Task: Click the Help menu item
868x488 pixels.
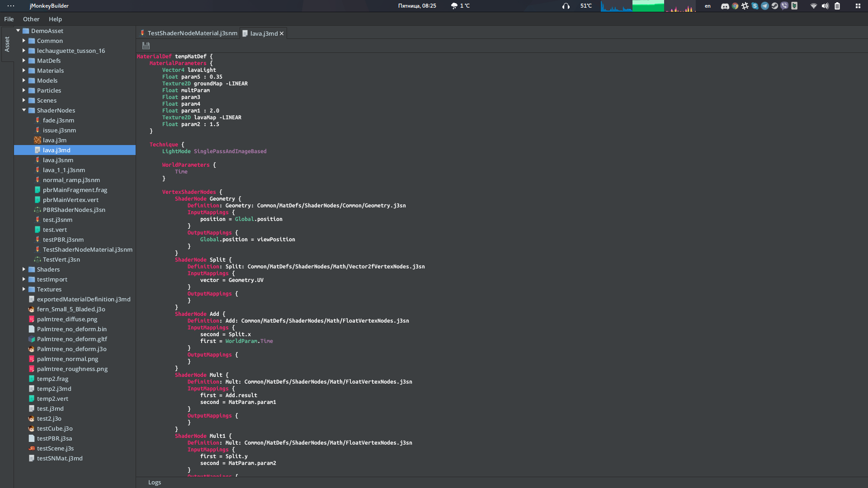Action: (x=55, y=19)
